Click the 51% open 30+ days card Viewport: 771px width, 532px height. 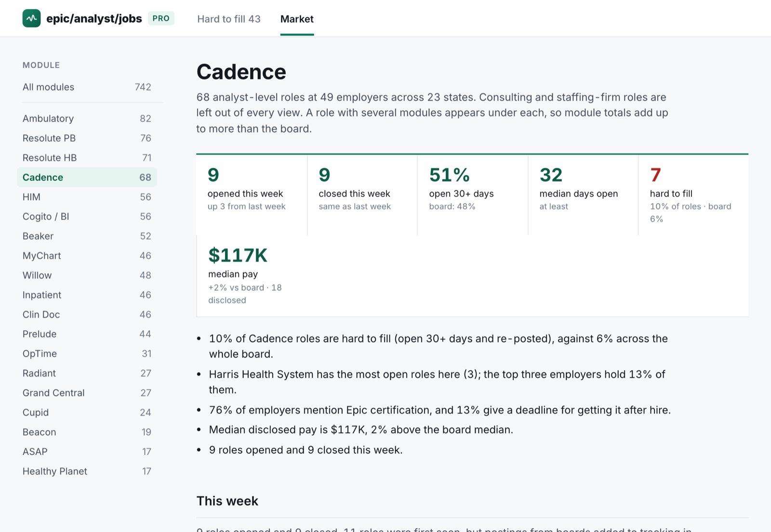pyautogui.click(x=473, y=195)
